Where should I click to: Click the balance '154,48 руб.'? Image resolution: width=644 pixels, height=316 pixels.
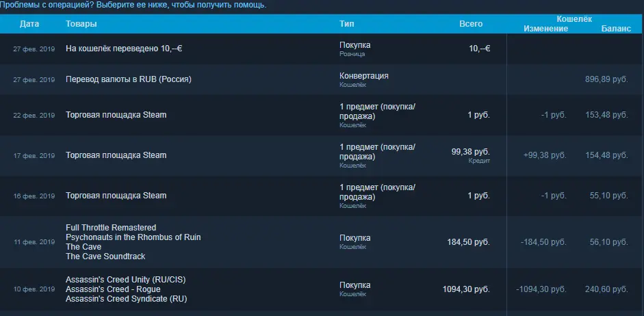point(606,155)
